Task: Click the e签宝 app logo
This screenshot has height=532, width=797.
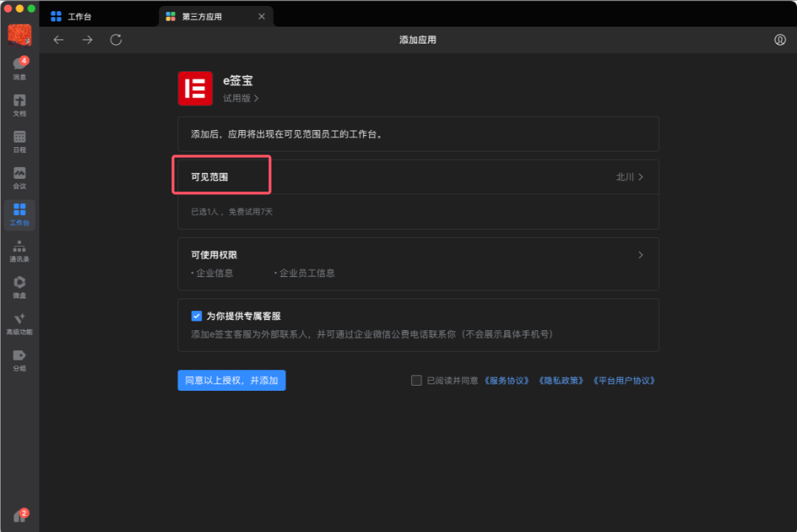Action: click(x=195, y=89)
